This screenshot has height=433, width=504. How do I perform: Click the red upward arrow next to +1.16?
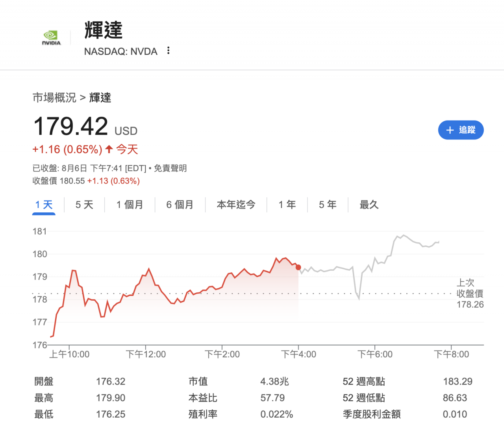tap(108, 149)
